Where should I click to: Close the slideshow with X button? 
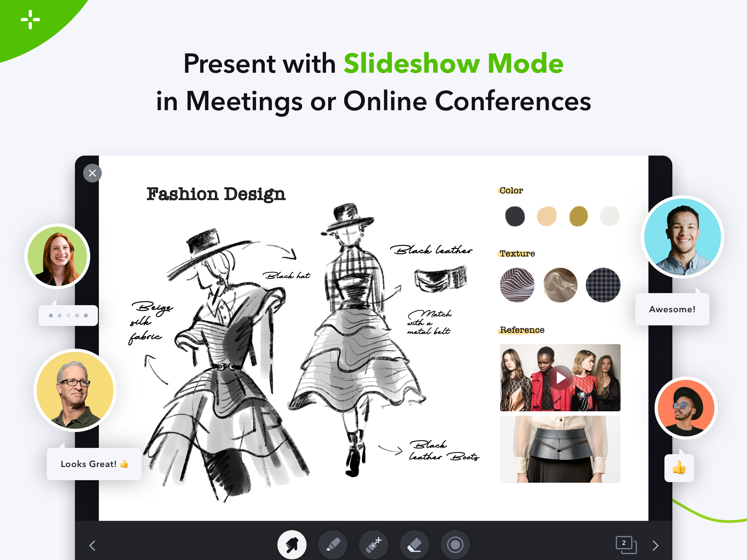pyautogui.click(x=92, y=173)
